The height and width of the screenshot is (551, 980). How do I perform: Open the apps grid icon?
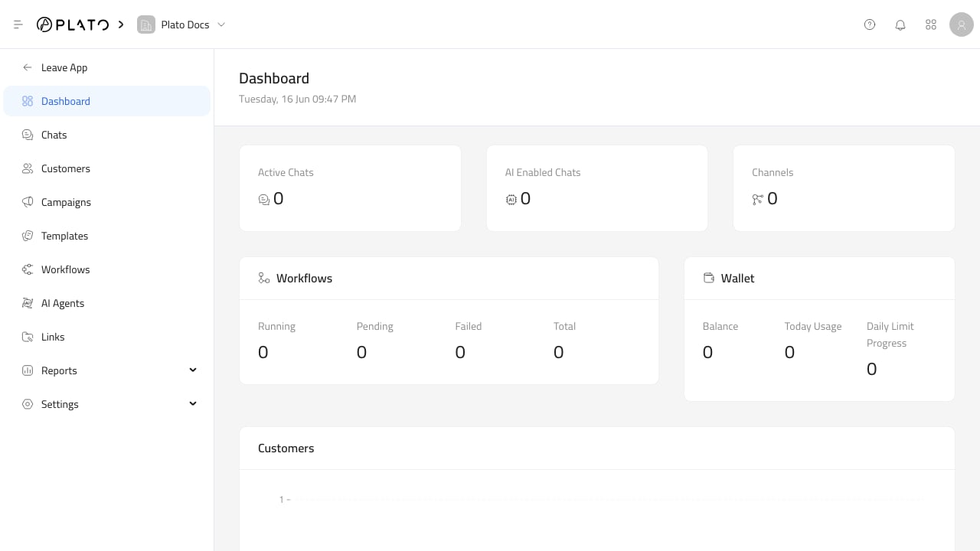click(x=931, y=24)
